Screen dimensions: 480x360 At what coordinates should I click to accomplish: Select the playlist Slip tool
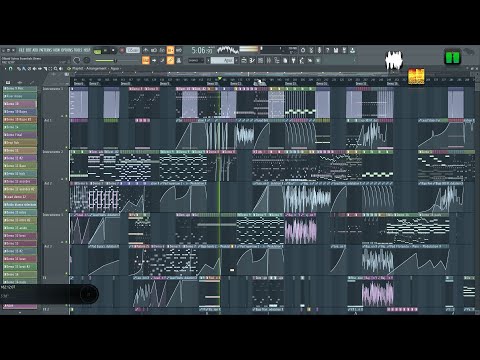point(40,68)
